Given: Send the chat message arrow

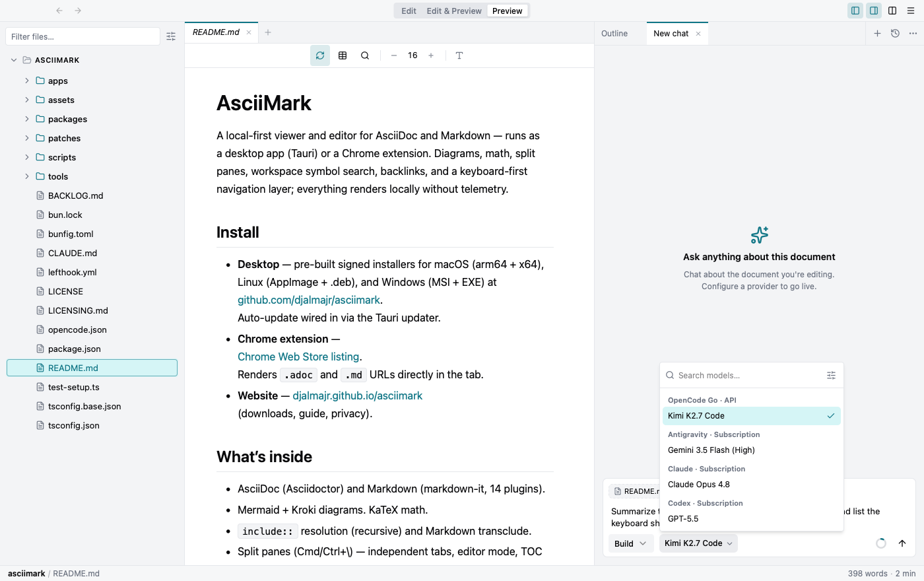Looking at the screenshot, I should coord(902,543).
